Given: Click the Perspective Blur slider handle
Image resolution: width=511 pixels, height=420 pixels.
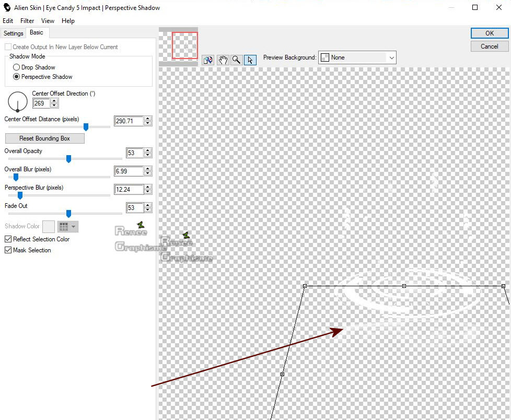Looking at the screenshot, I should 20,195.
